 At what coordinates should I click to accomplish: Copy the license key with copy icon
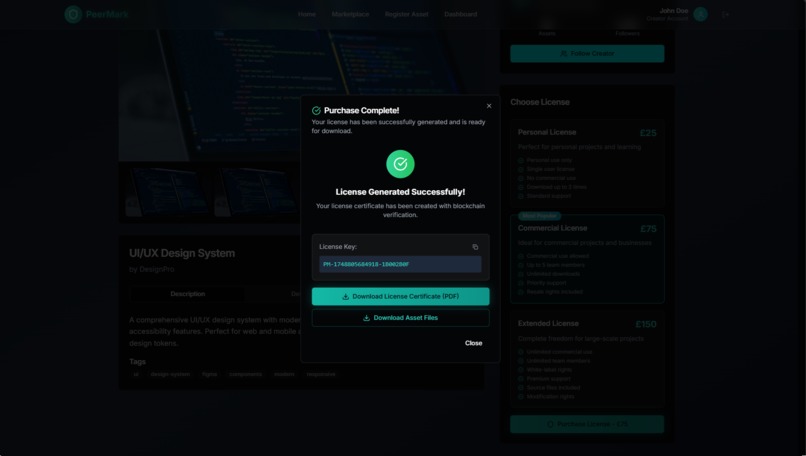coord(475,247)
